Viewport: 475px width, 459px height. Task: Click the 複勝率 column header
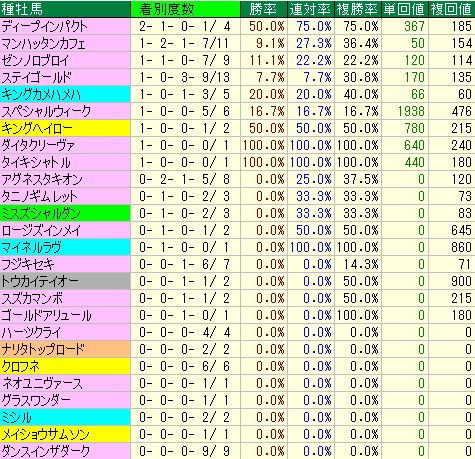(358, 9)
